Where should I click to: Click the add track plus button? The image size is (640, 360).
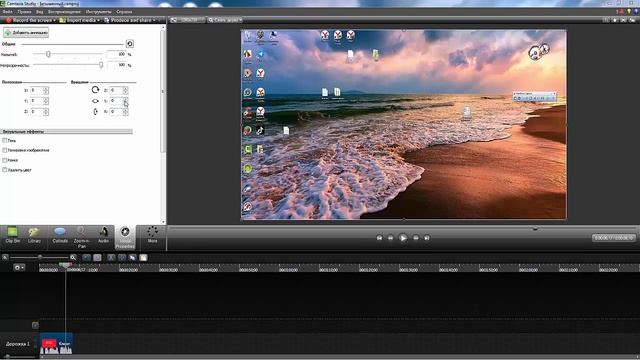click(x=35, y=325)
